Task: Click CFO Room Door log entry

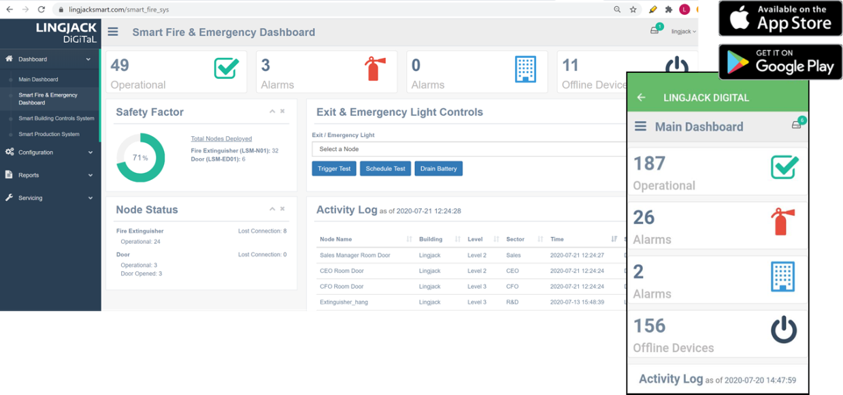Action: (x=471, y=286)
